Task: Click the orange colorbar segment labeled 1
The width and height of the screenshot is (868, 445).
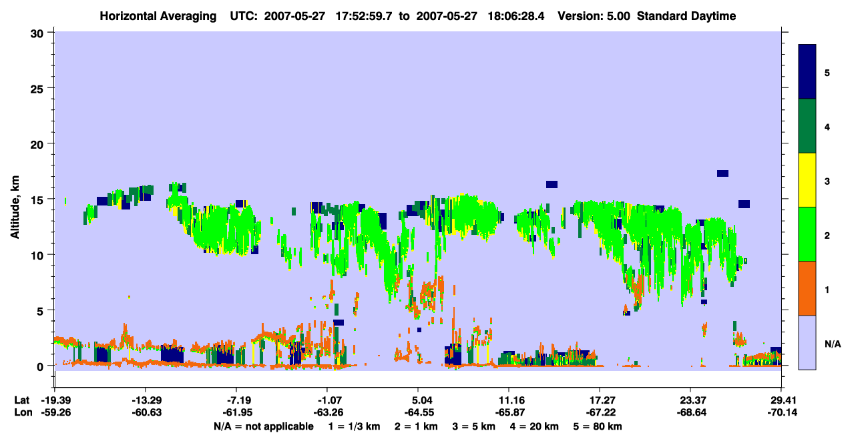Action: tap(807, 288)
